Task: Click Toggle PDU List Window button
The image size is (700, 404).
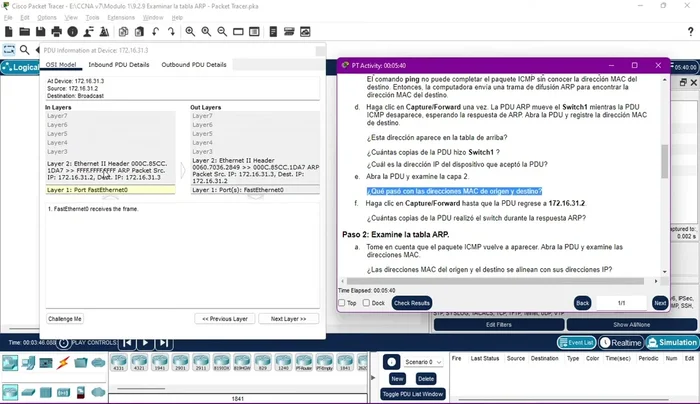Action: click(x=412, y=394)
